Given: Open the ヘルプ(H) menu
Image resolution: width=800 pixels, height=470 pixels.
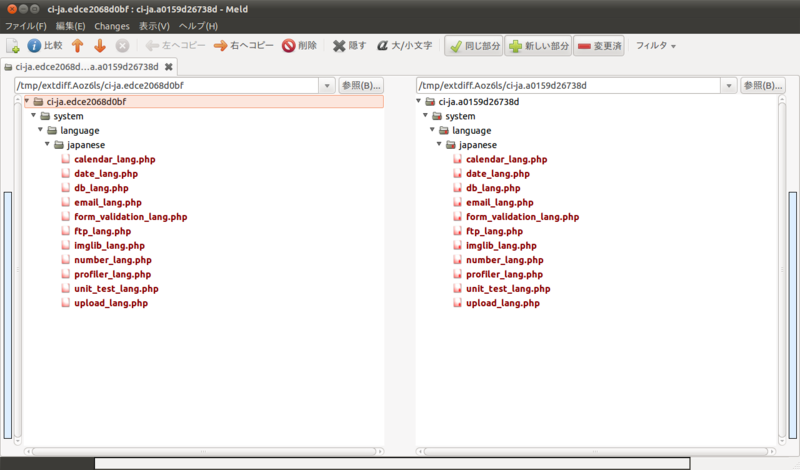Looking at the screenshot, I should coord(198,26).
